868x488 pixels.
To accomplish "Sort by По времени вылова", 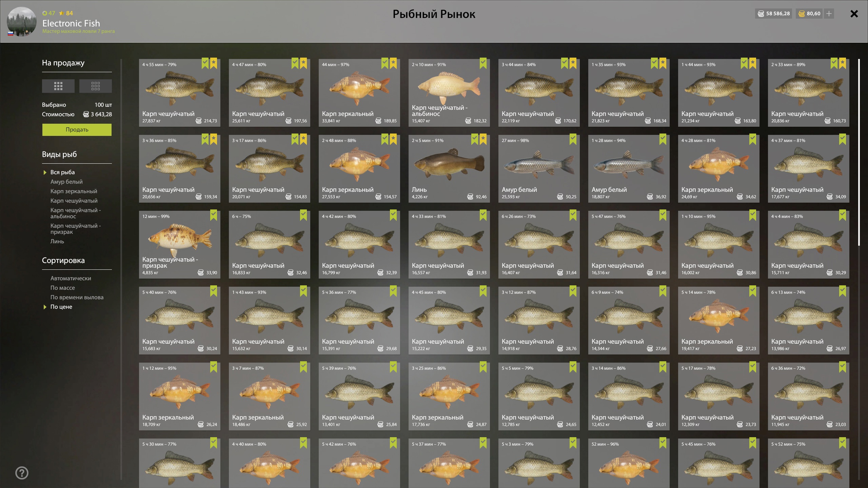I will [77, 297].
